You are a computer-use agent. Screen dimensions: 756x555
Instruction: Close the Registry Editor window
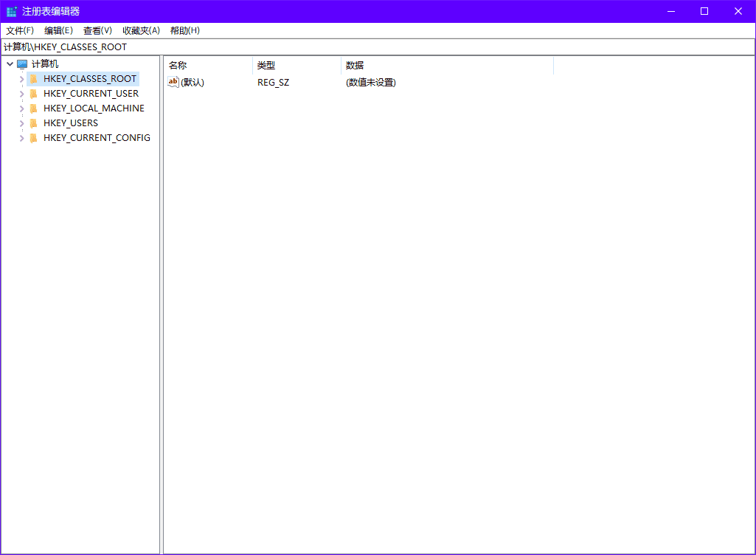point(738,11)
